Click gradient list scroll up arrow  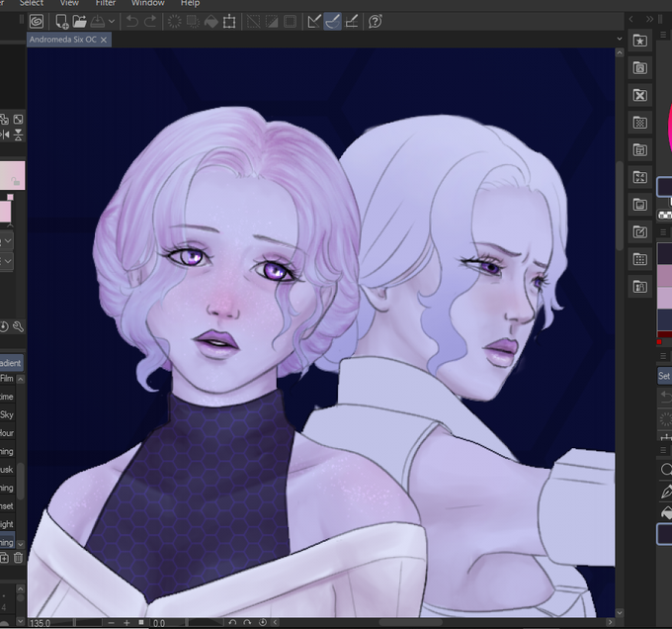[20, 379]
